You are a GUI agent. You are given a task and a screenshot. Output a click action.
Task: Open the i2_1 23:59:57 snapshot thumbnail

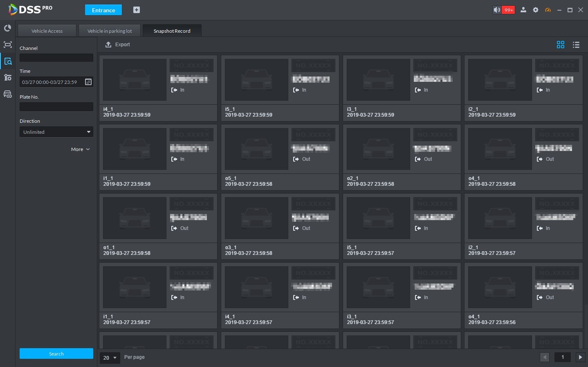500,218
